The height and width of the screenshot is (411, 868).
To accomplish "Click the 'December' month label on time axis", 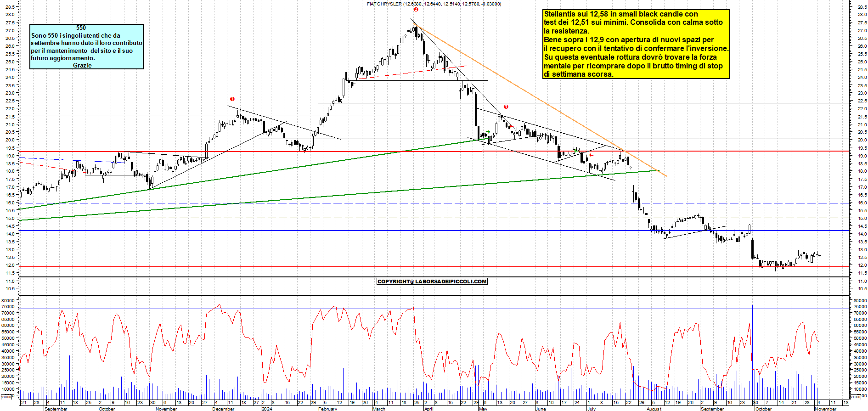I will 224,409.
